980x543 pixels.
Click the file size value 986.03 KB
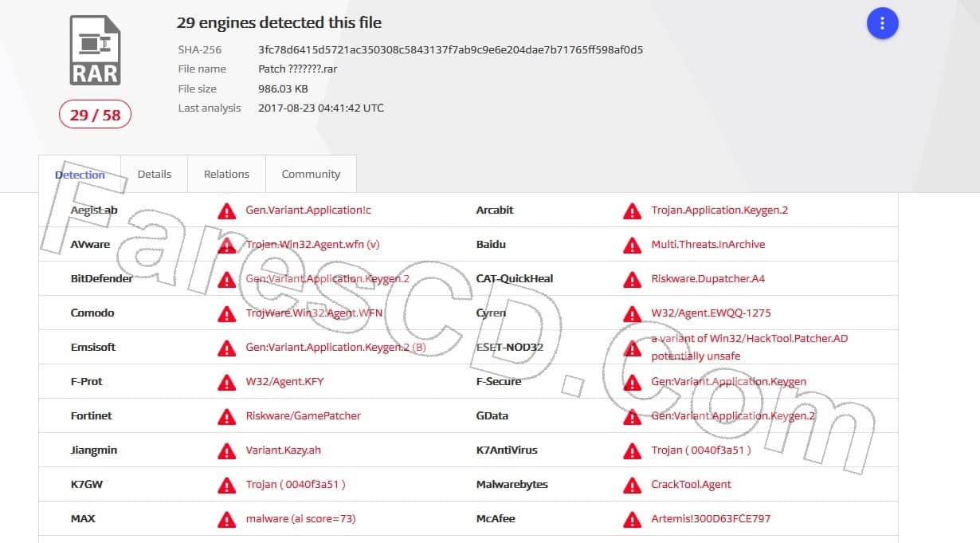coord(283,89)
